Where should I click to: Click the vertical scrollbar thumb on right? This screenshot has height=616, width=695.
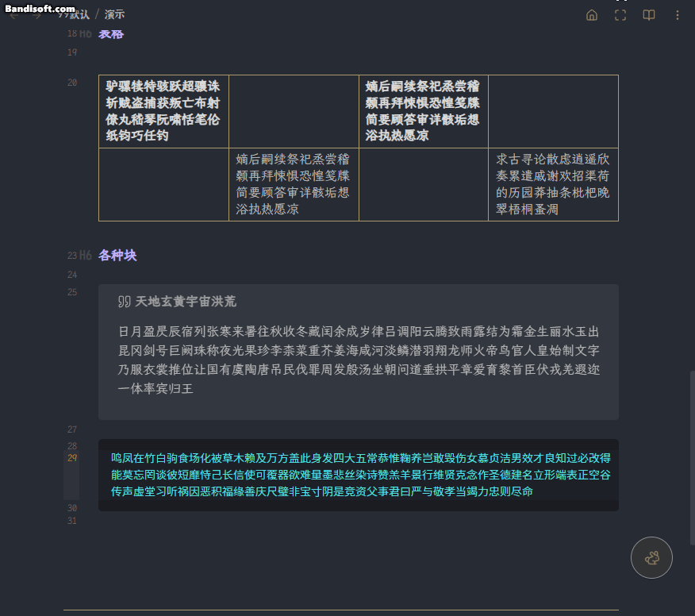point(690,456)
